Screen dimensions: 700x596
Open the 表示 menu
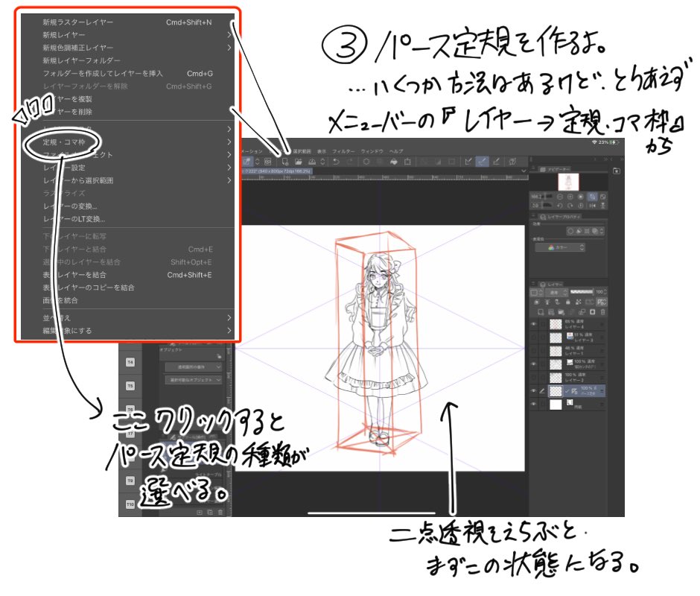point(322,151)
